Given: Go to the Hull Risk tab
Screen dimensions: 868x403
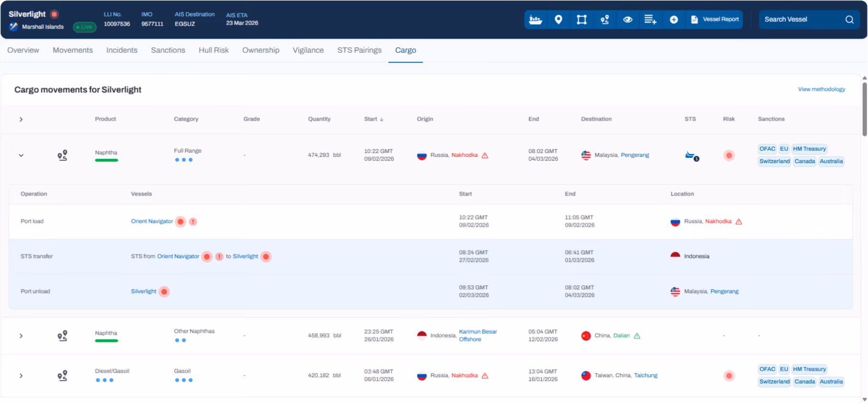Looking at the screenshot, I should pyautogui.click(x=214, y=50).
